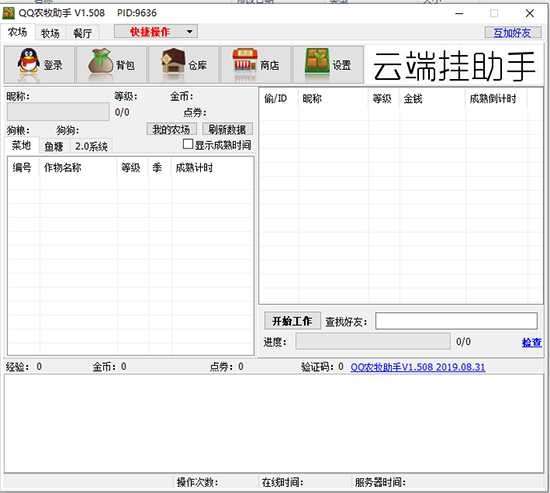Click the app icon in title bar
This screenshot has width=550, height=493.
pos(8,13)
